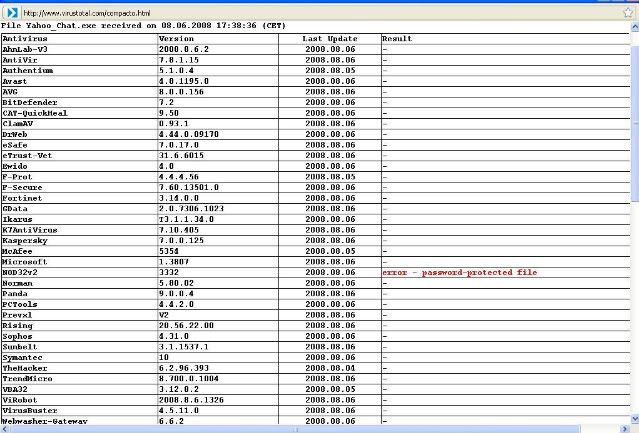This screenshot has height=433, width=639.
Task: Click the 'Version' column header
Action: point(176,39)
